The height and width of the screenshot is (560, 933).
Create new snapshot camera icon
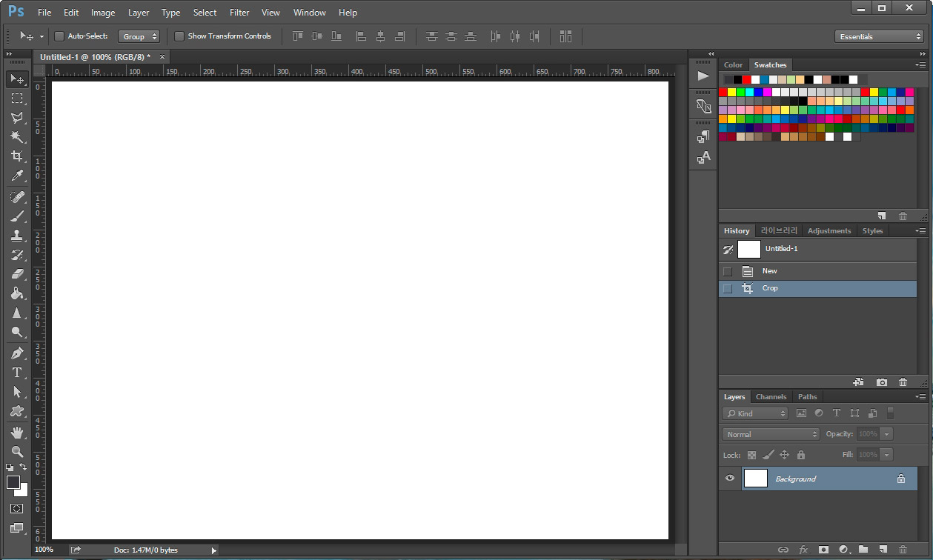tap(881, 382)
